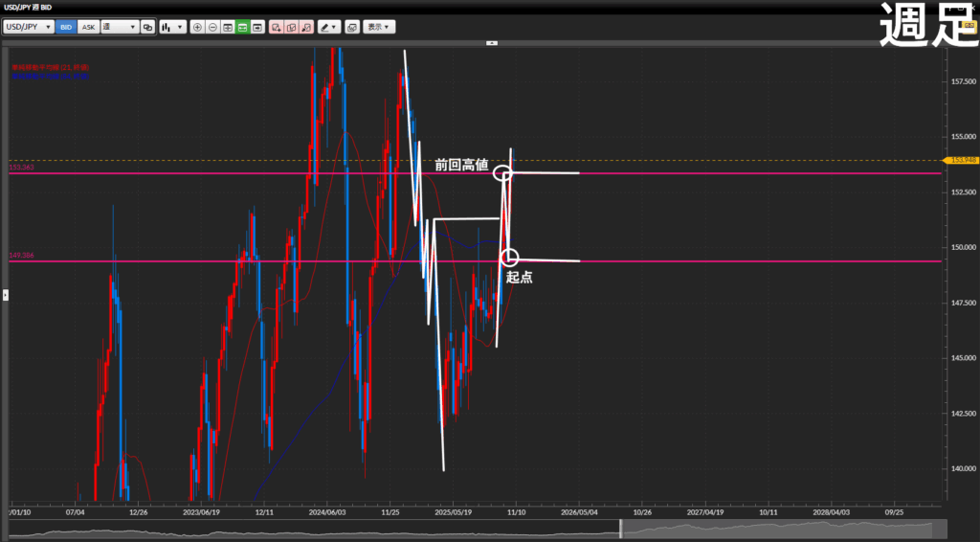This screenshot has height=542, width=980.
Task: Click the link chart sync icon
Action: tap(148, 28)
